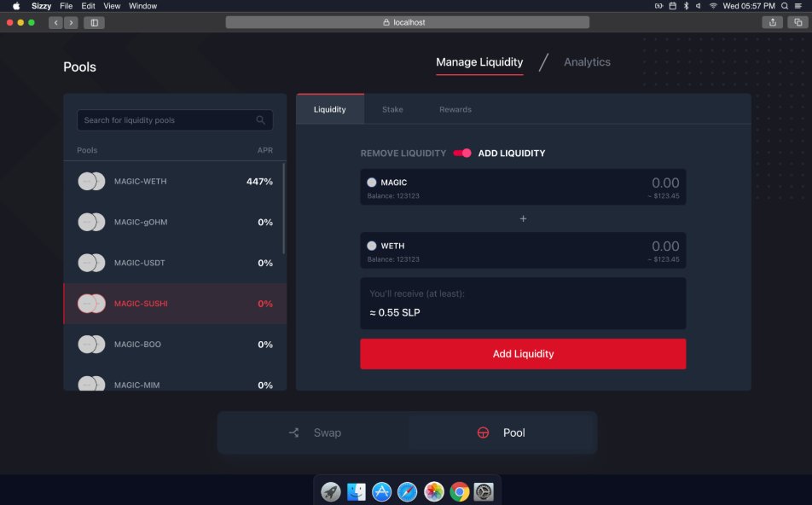Go back with the browser back arrow
812x505 pixels.
tap(56, 22)
